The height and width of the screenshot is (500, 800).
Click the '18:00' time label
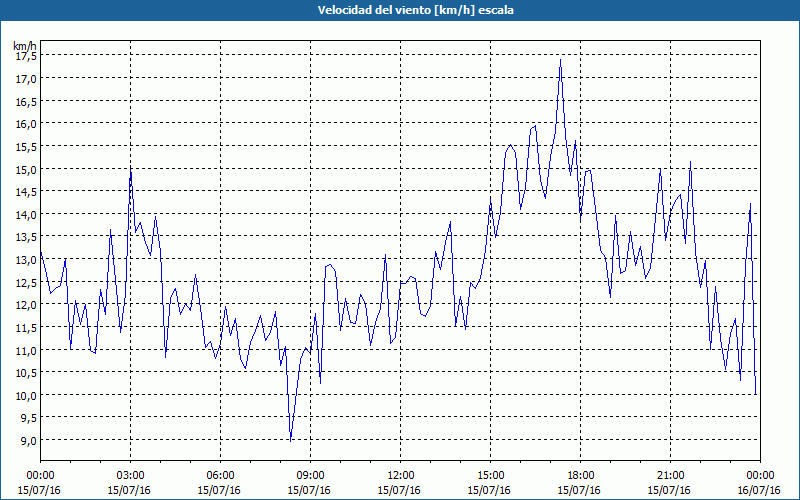[580, 476]
